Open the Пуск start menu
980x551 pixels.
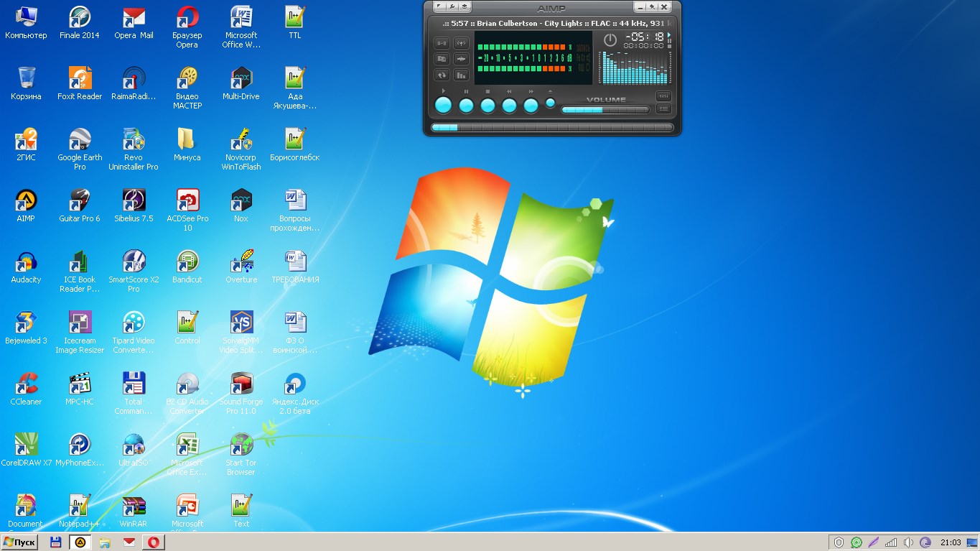(19, 542)
